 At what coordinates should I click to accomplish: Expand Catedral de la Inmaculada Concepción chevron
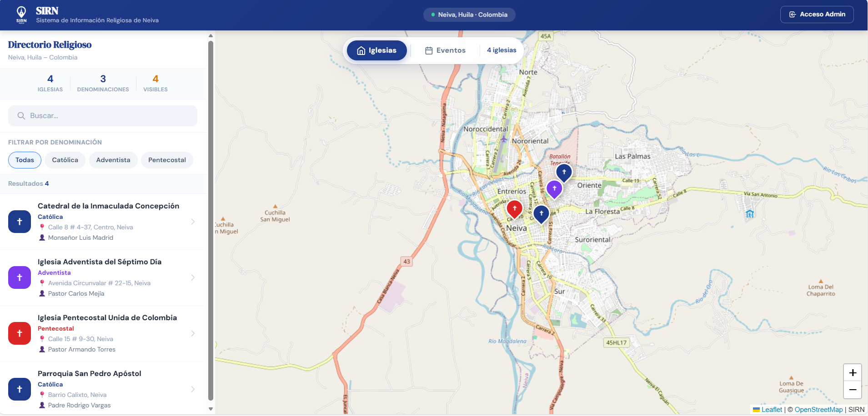(x=193, y=222)
